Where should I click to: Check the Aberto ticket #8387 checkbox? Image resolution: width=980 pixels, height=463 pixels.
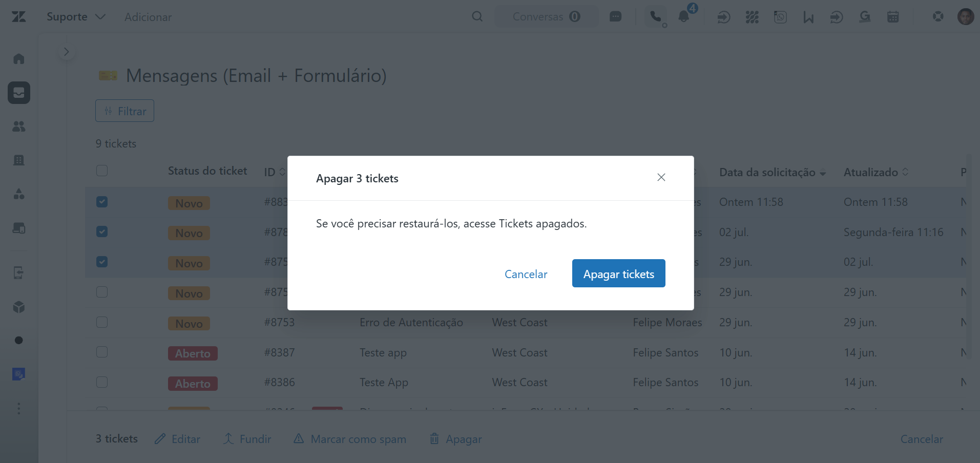click(x=102, y=352)
